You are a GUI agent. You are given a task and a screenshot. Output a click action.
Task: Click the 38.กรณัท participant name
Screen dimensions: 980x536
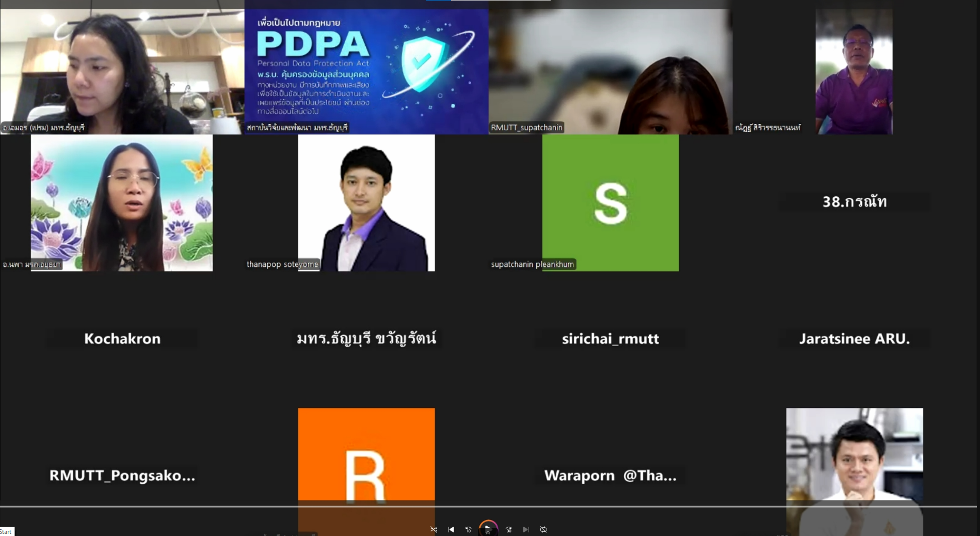pos(855,201)
